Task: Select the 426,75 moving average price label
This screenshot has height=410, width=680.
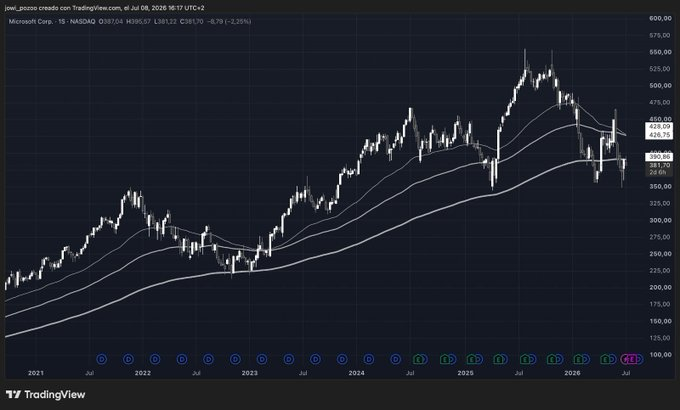Action: click(x=659, y=135)
